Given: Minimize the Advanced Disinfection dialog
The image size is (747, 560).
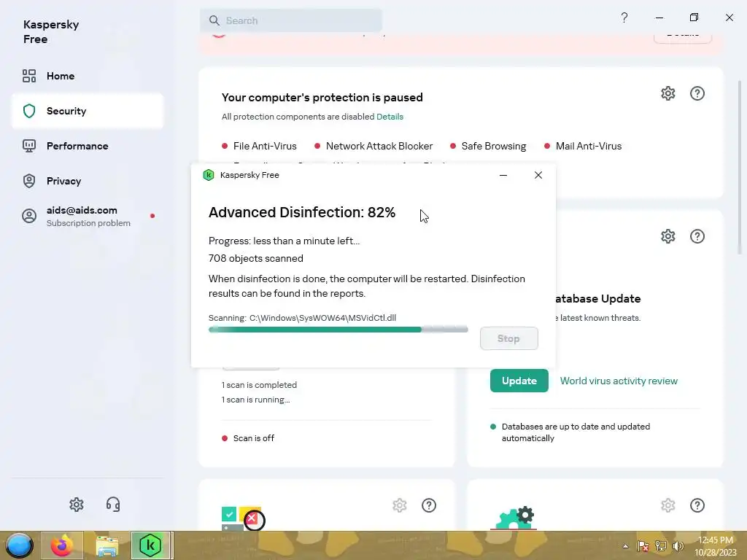Looking at the screenshot, I should [503, 175].
